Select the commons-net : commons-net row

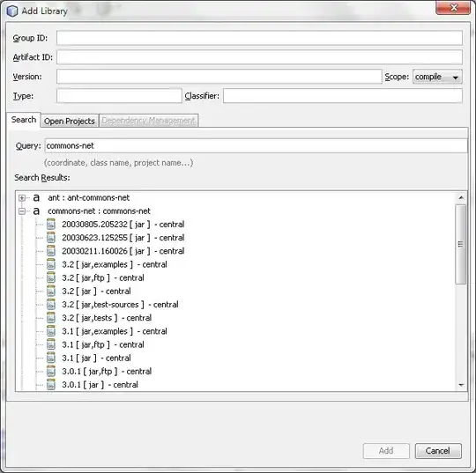click(x=99, y=211)
